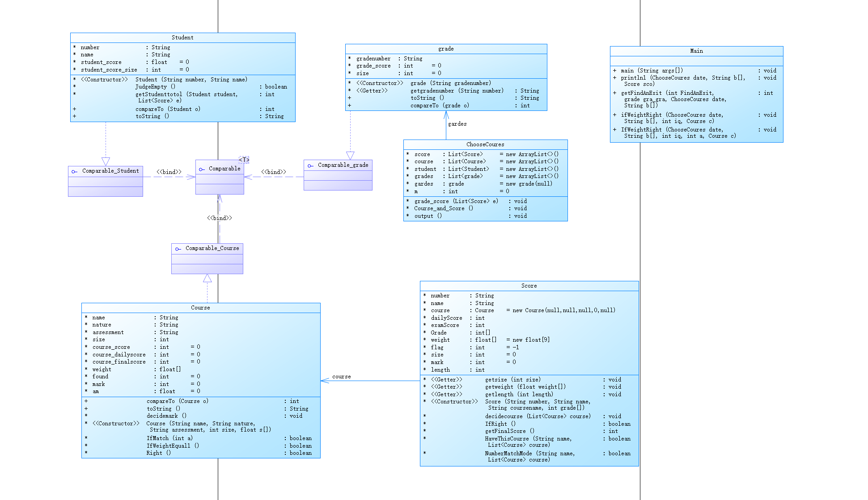The width and height of the screenshot is (868, 500).
Task: Click the Course class title
Action: click(200, 308)
